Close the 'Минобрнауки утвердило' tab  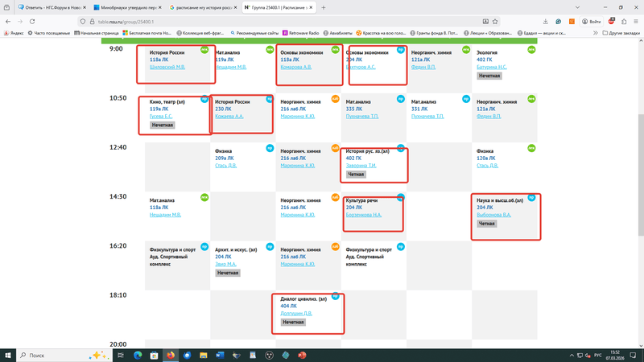(159, 7)
